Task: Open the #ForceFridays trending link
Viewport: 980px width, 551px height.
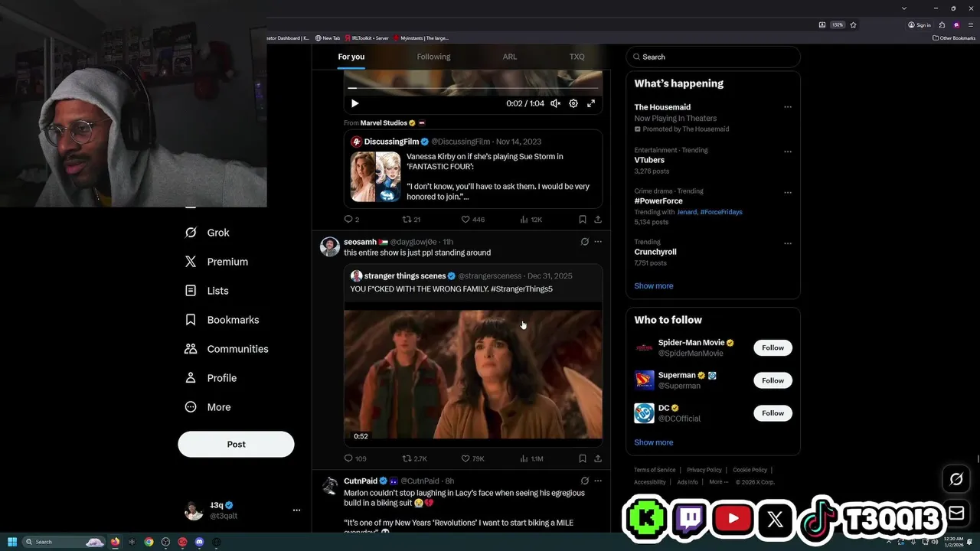Action: click(721, 212)
